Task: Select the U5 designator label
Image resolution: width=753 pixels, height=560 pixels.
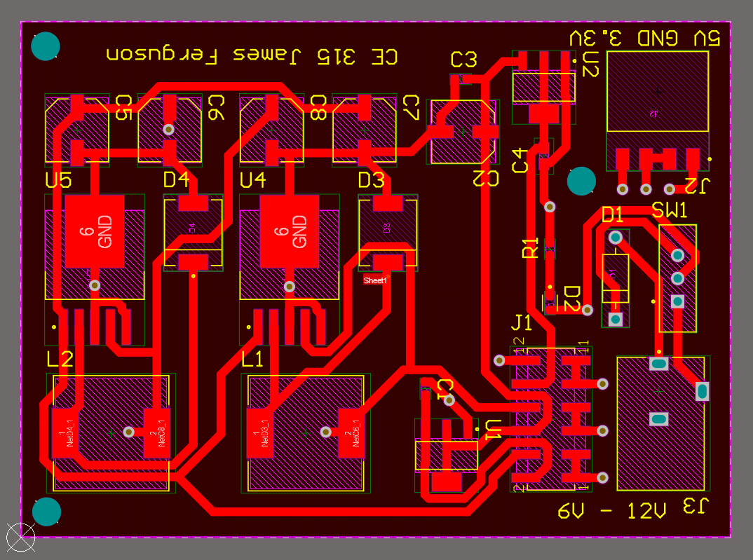Action: coord(58,180)
